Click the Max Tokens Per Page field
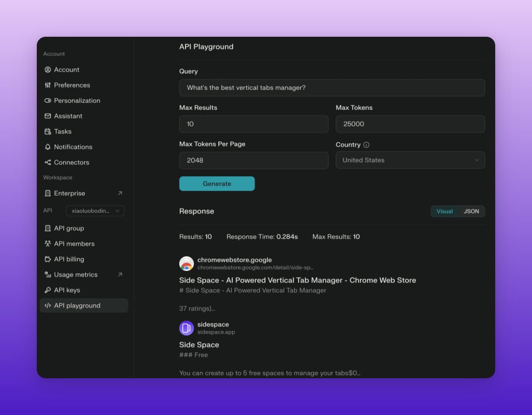Image resolution: width=532 pixels, height=415 pixels. click(x=254, y=160)
